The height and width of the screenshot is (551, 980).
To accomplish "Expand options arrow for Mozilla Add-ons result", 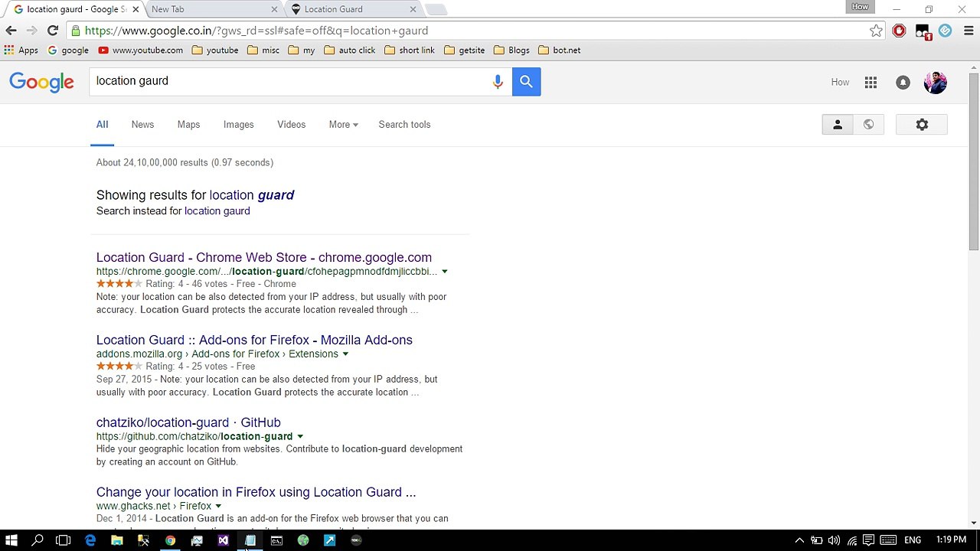I will (345, 354).
